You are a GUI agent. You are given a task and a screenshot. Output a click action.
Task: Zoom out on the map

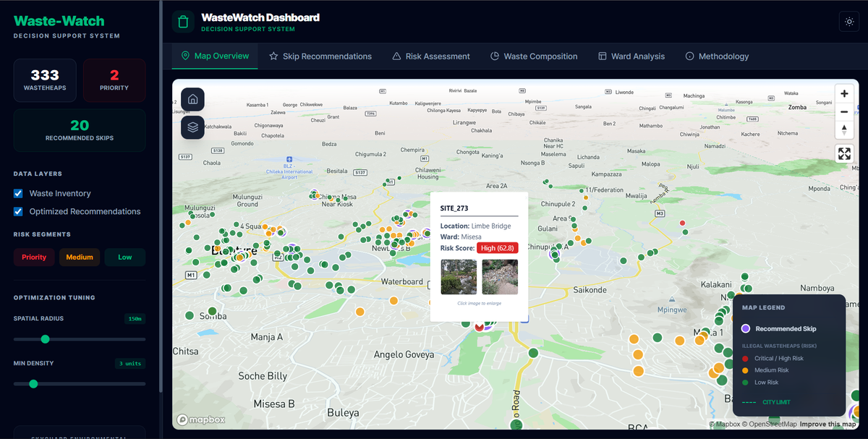pos(844,112)
